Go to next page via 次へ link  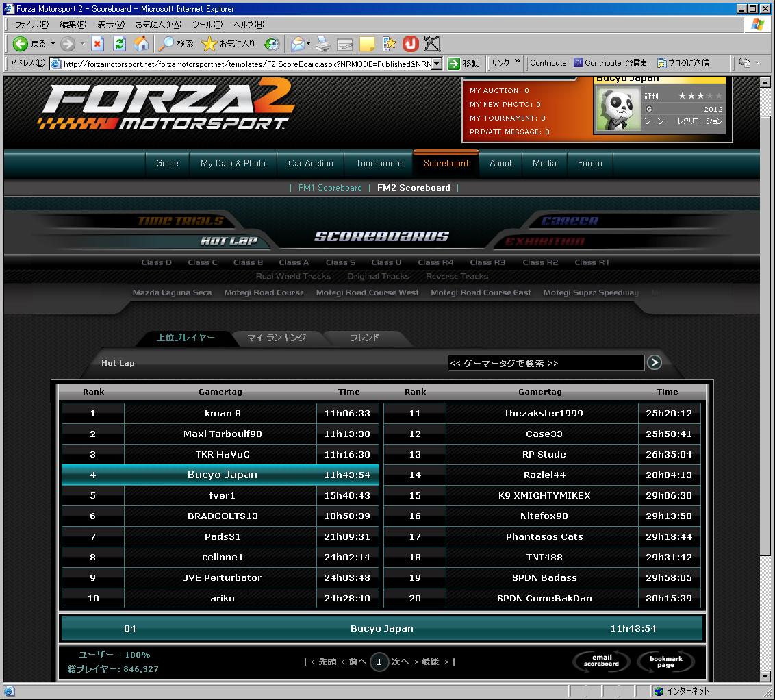tap(400, 662)
